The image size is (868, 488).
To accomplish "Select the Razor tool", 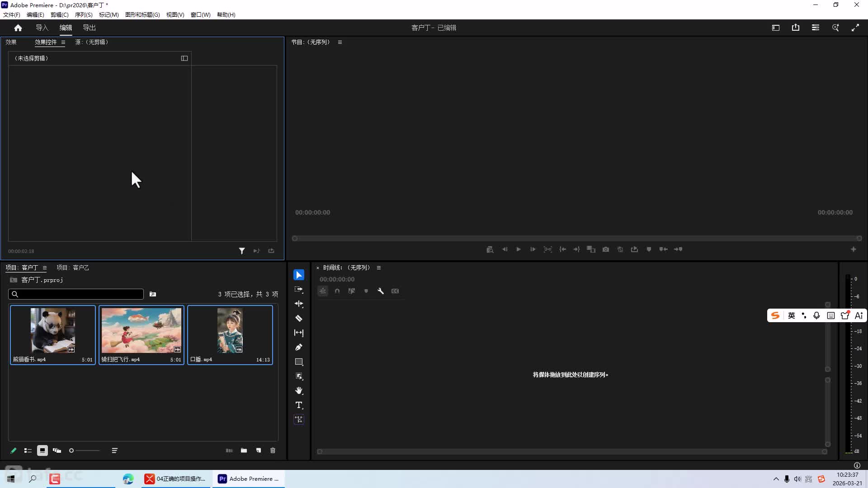I will click(299, 318).
